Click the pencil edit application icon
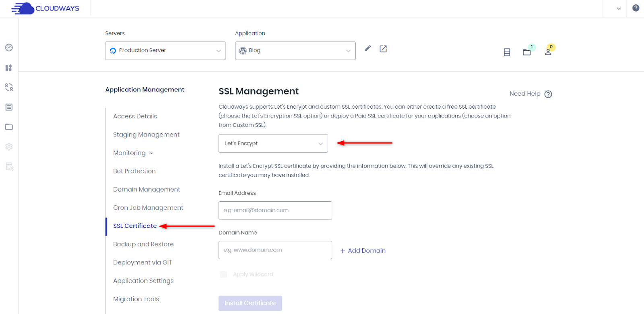Image resolution: width=644 pixels, height=314 pixels. (x=368, y=48)
